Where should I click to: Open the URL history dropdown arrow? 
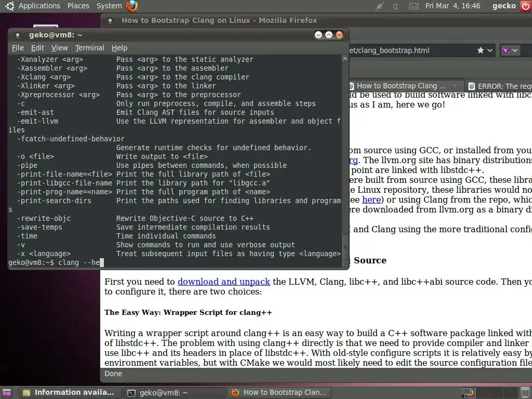(490, 50)
